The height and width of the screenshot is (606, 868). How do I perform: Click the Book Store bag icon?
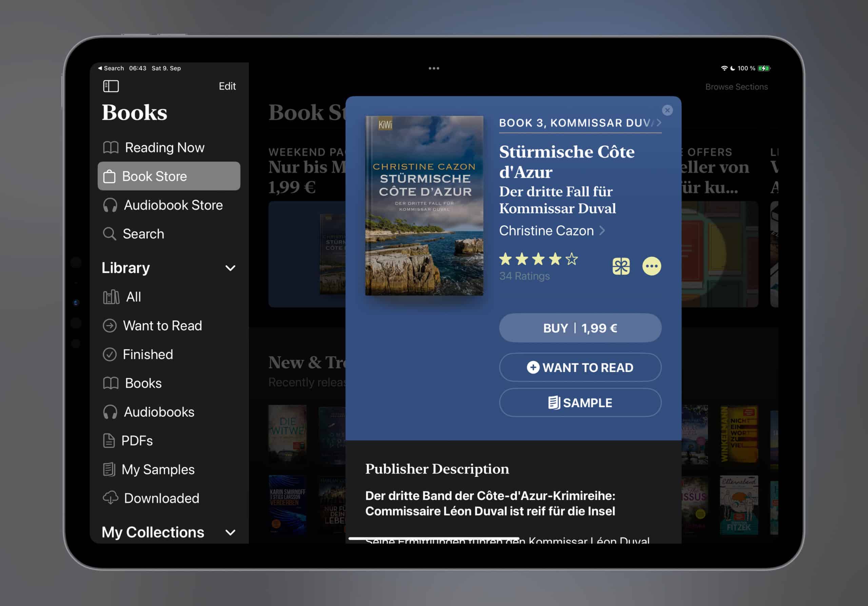pos(109,176)
